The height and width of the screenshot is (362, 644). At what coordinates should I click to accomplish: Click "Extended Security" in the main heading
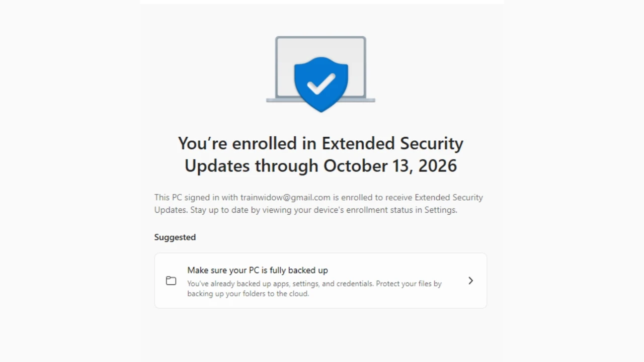tap(392, 143)
